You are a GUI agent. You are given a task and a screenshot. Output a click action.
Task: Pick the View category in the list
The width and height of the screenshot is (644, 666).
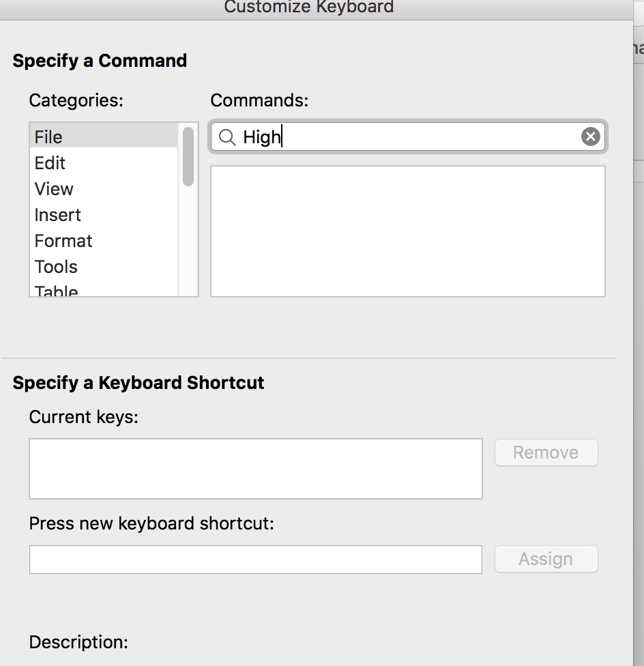click(x=54, y=189)
